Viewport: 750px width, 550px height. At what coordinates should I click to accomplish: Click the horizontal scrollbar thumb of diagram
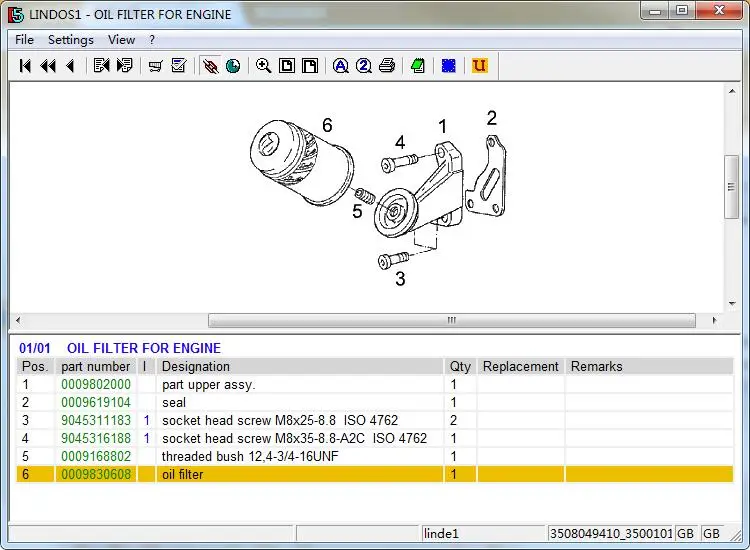[452, 320]
